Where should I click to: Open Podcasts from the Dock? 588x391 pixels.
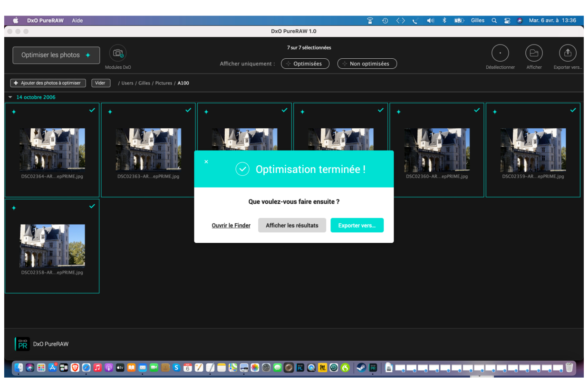point(108,368)
